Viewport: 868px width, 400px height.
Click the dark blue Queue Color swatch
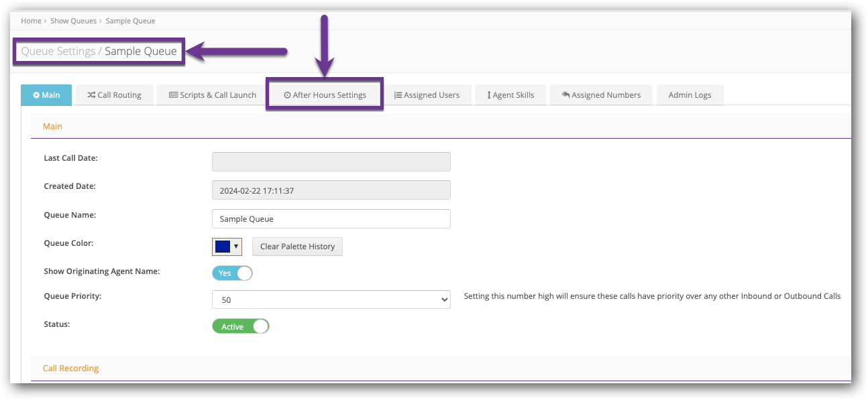click(x=223, y=247)
